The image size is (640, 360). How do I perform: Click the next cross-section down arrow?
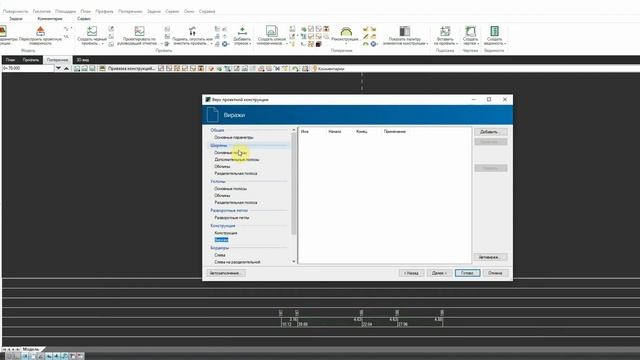[58, 68]
